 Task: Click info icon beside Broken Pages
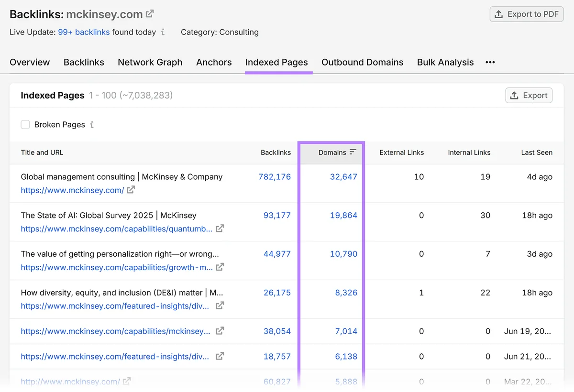[92, 125]
